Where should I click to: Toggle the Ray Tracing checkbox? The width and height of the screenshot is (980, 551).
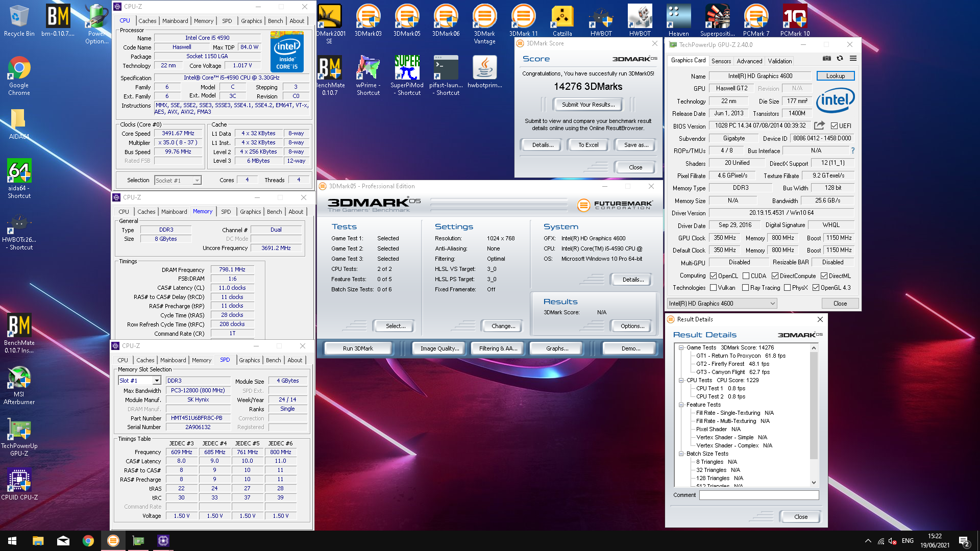pos(745,287)
